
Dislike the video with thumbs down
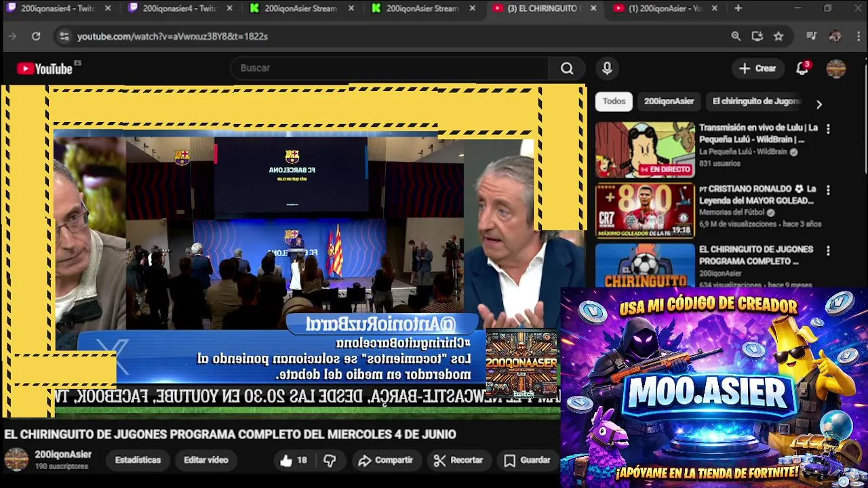pos(330,460)
